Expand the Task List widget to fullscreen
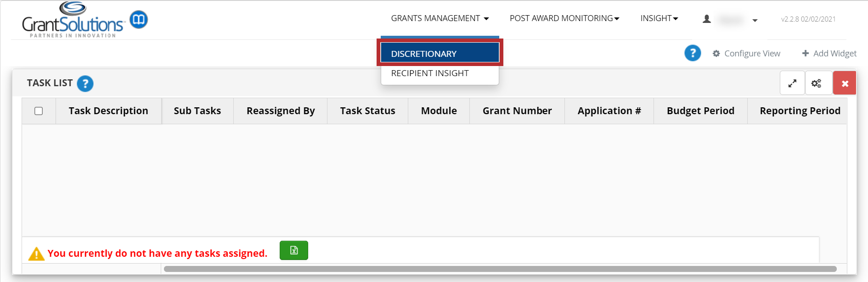The width and height of the screenshot is (868, 282). click(x=792, y=83)
